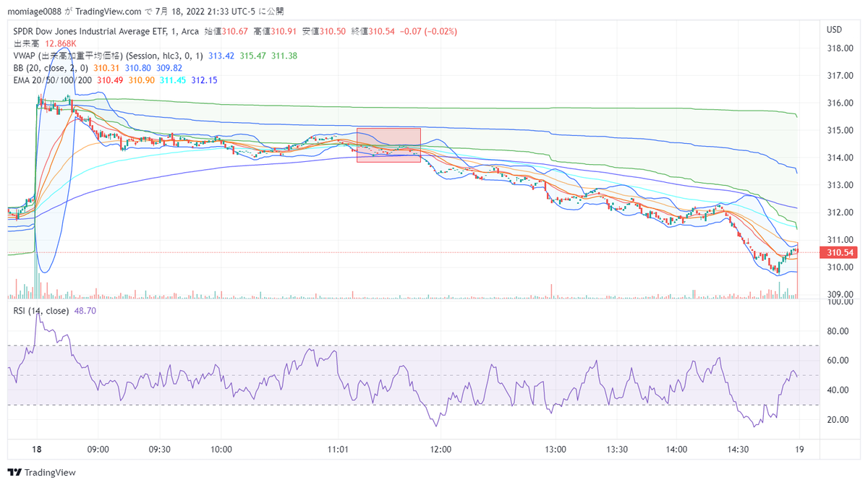Click the EMA 200 value 312.15
Viewport: 868px width, 485px height.
click(x=205, y=80)
